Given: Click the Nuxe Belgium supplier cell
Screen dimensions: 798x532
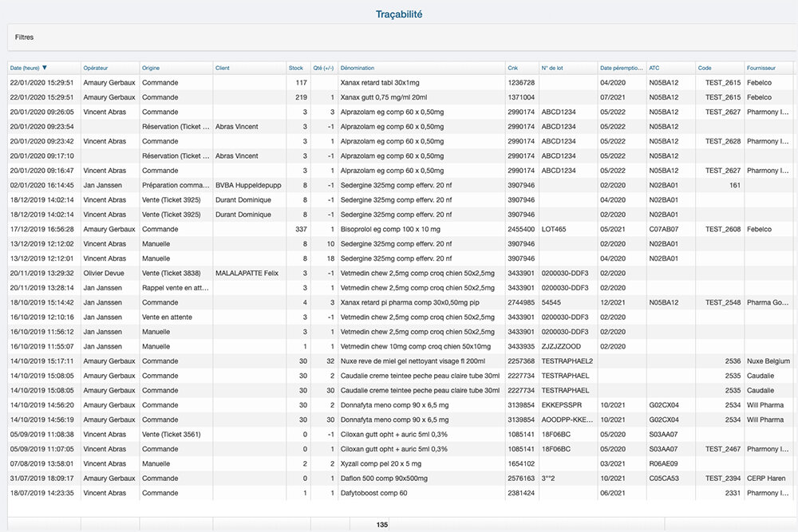Looking at the screenshot, I should point(768,361).
